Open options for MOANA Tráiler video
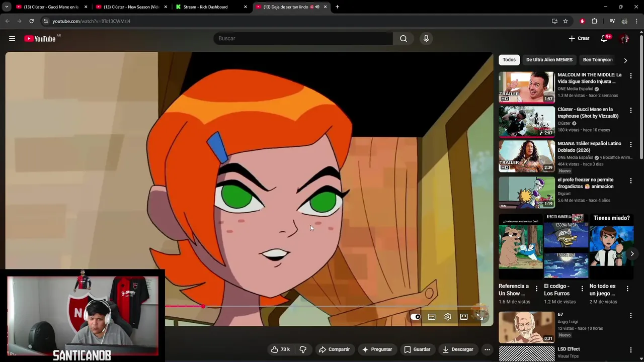The height and width of the screenshot is (362, 644). (631, 144)
